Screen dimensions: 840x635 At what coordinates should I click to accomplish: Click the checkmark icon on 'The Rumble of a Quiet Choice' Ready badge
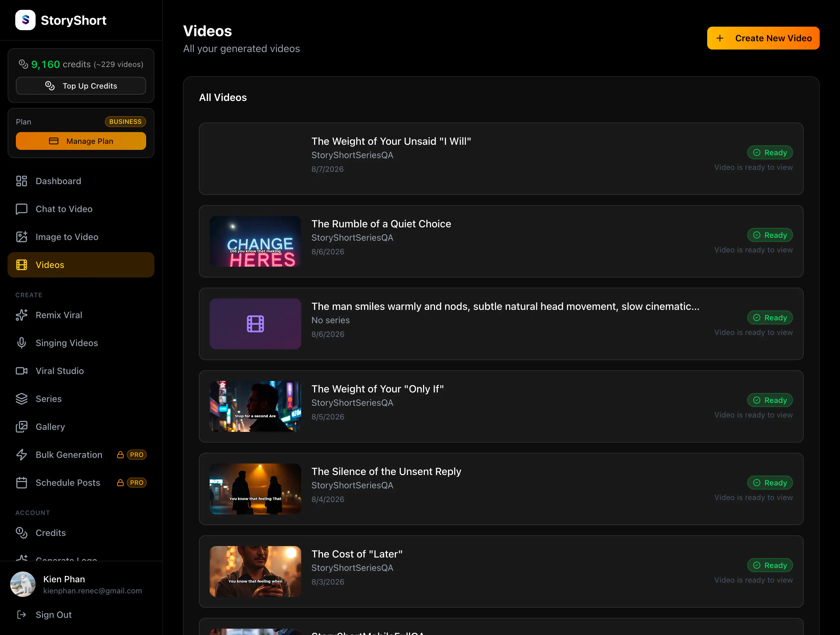coord(757,235)
